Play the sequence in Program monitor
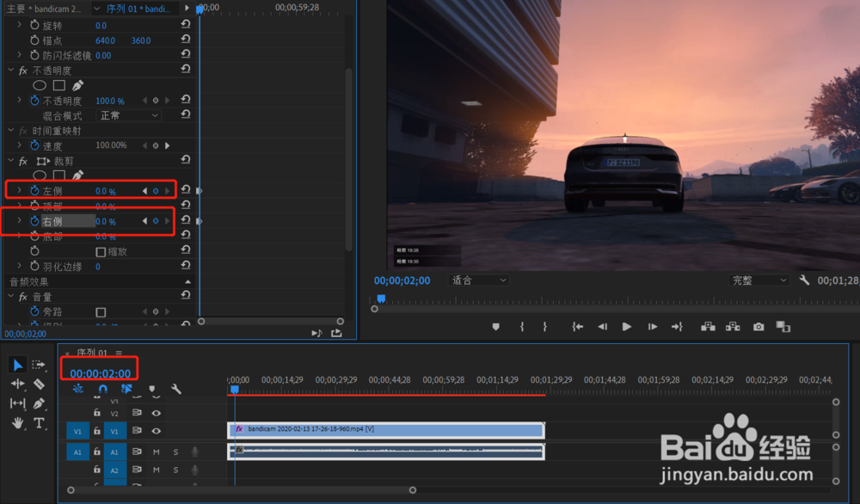 click(626, 327)
